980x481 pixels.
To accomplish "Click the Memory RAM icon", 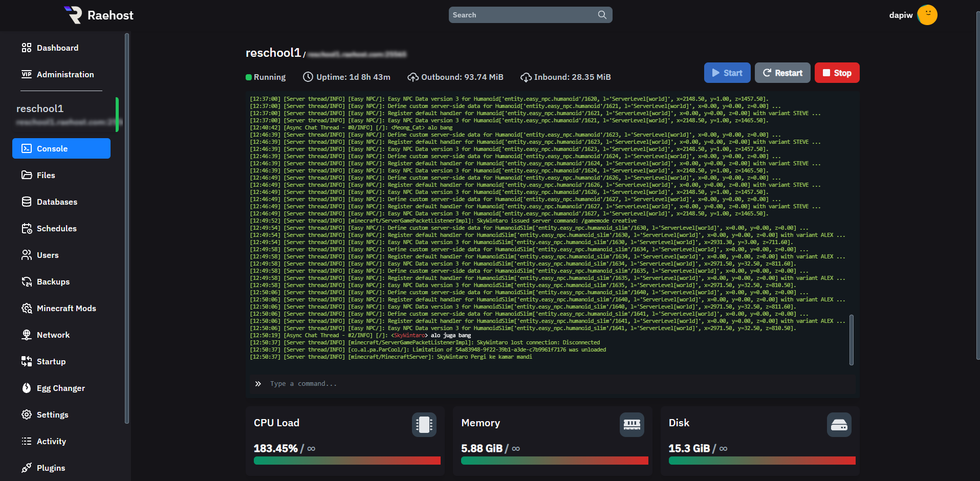I will click(x=631, y=425).
